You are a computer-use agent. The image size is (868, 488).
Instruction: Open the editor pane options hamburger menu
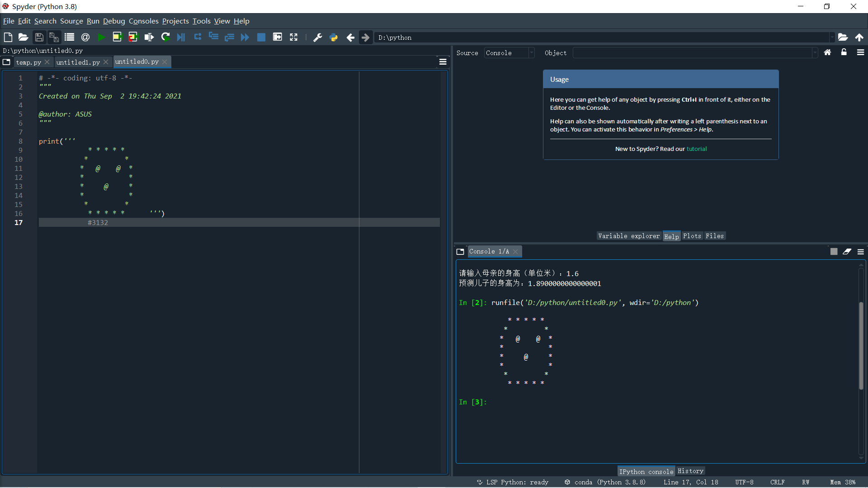click(x=443, y=62)
